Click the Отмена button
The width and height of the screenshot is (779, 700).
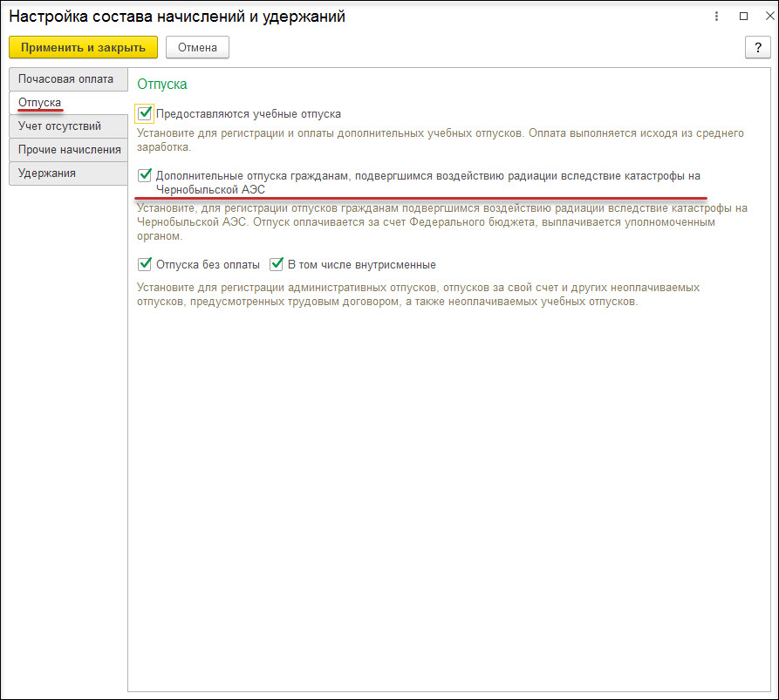197,47
